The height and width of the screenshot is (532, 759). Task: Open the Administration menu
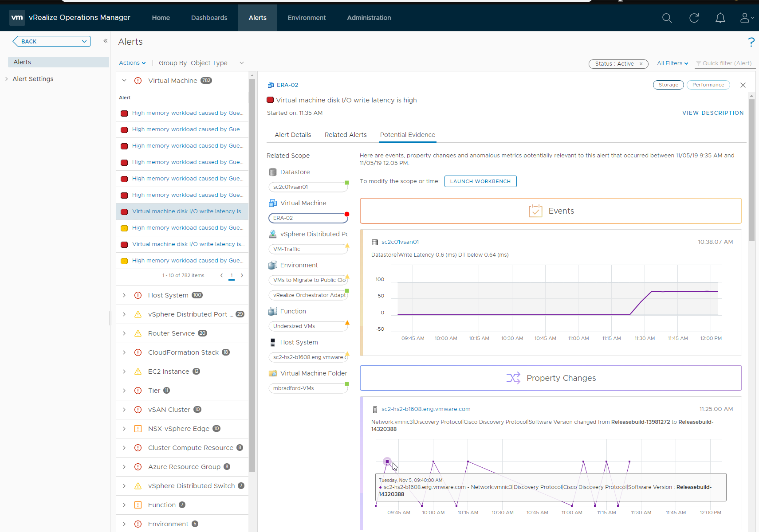pyautogui.click(x=369, y=18)
